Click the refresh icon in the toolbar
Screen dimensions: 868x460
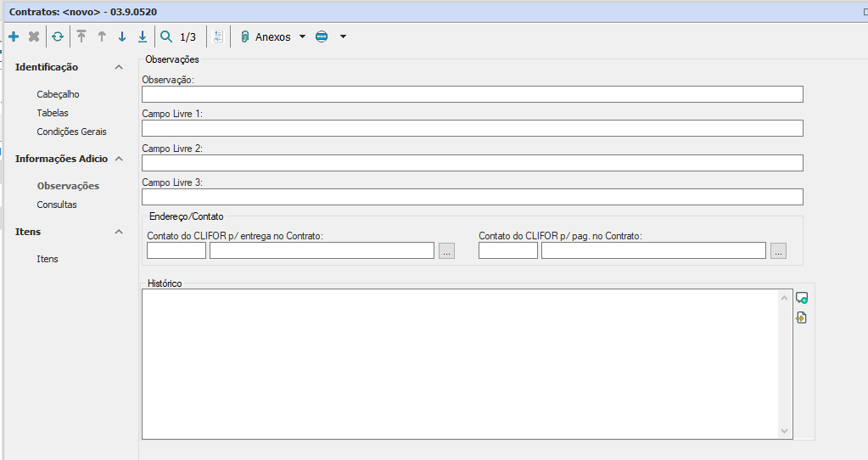pyautogui.click(x=58, y=36)
